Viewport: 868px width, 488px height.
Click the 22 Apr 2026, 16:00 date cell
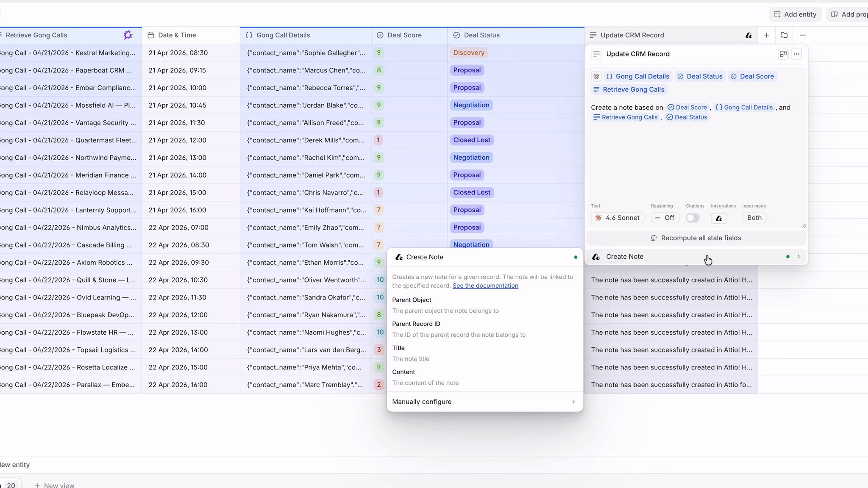[x=191, y=385]
